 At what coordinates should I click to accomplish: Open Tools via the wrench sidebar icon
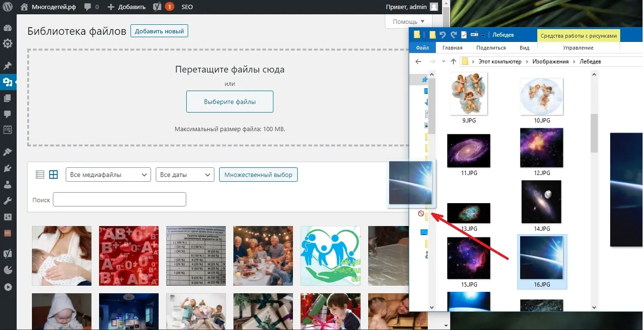(x=8, y=201)
